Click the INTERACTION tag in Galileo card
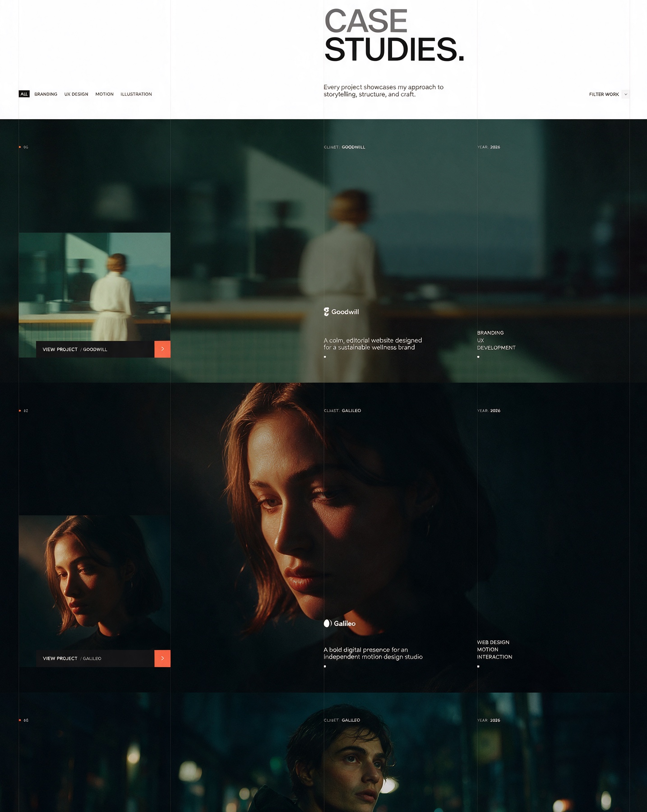This screenshot has width=647, height=812. click(494, 657)
